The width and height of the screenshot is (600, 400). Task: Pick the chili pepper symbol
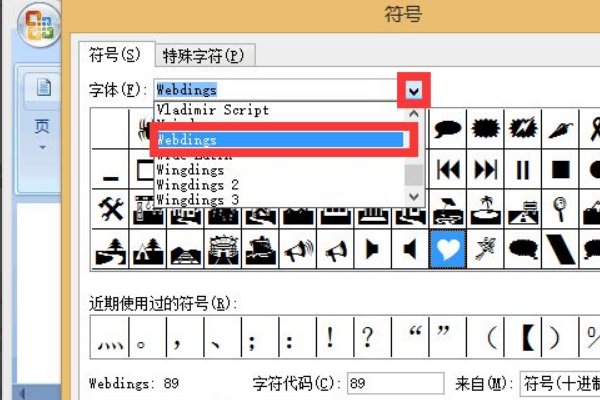pos(560,129)
